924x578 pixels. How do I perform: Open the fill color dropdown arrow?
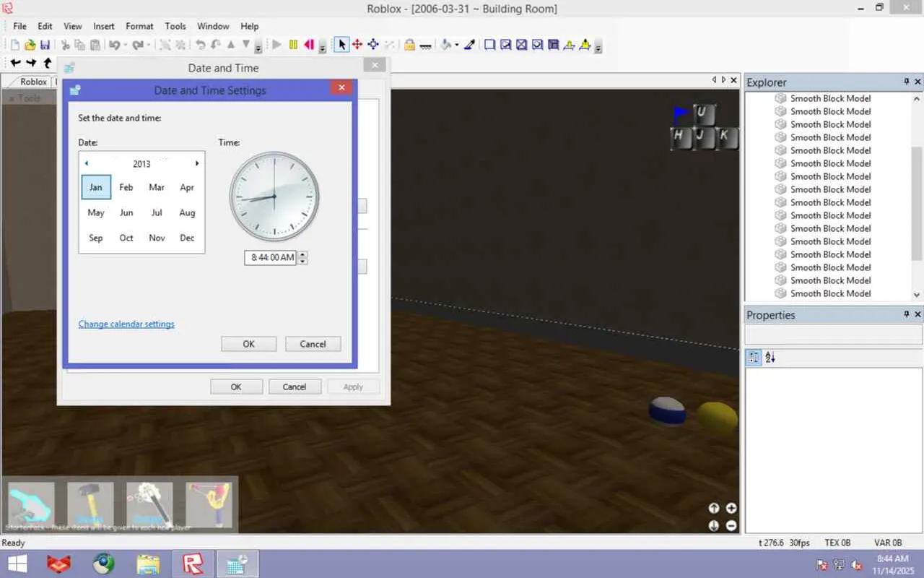tap(457, 45)
